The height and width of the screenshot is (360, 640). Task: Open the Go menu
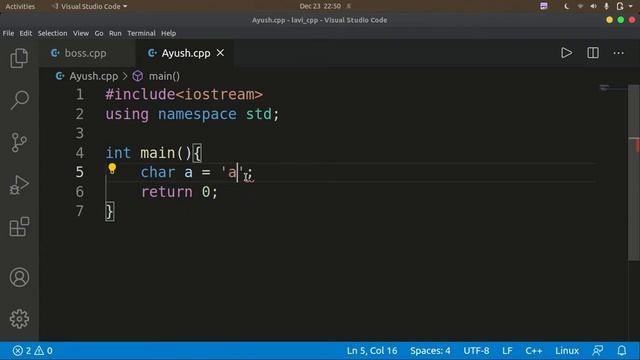(x=99, y=33)
